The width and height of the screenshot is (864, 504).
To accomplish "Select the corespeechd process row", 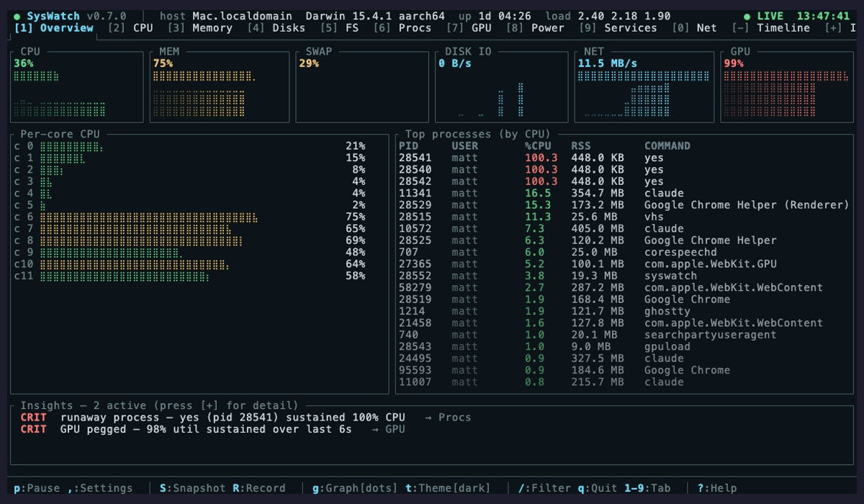I will (624, 252).
